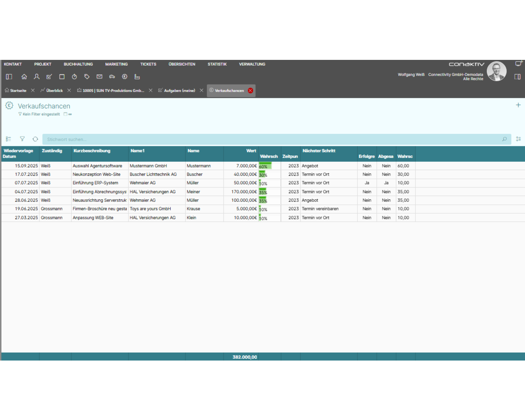Screen dimensions: 525x420
Task: Add a new Verkaufschance with the plus icon
Action: tap(518, 105)
